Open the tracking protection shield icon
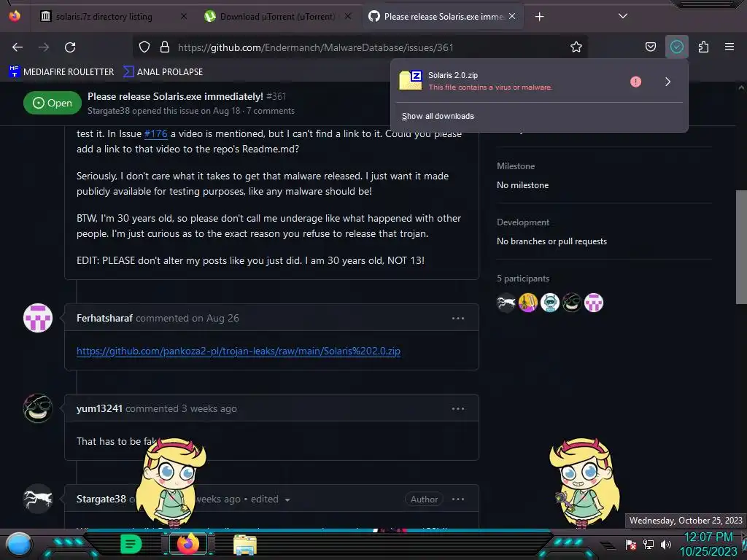 (x=144, y=47)
